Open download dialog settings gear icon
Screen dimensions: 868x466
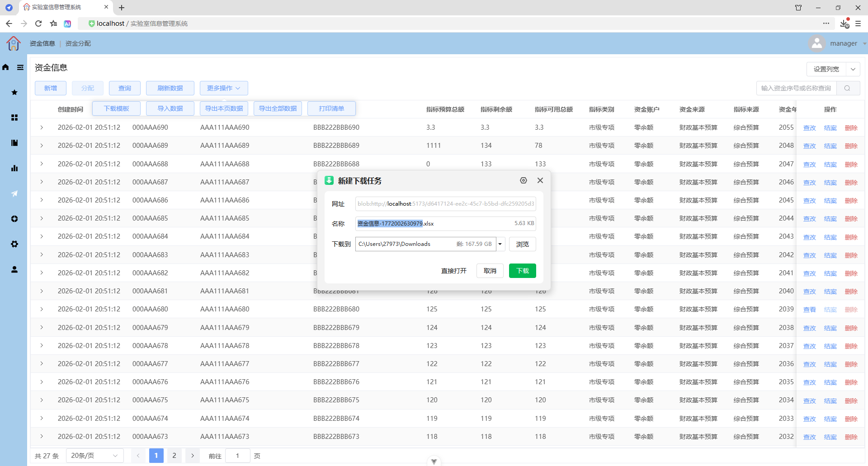(x=524, y=180)
